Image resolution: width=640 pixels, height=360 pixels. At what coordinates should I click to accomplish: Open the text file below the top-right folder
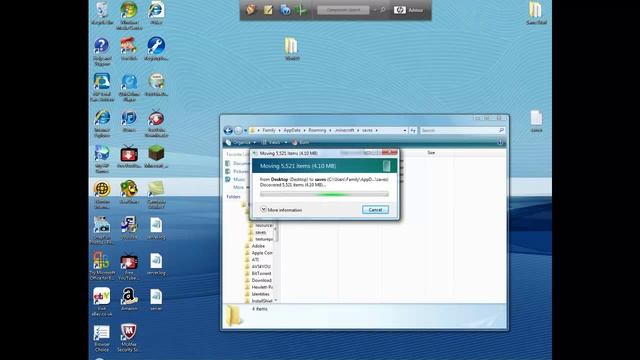pos(536,121)
